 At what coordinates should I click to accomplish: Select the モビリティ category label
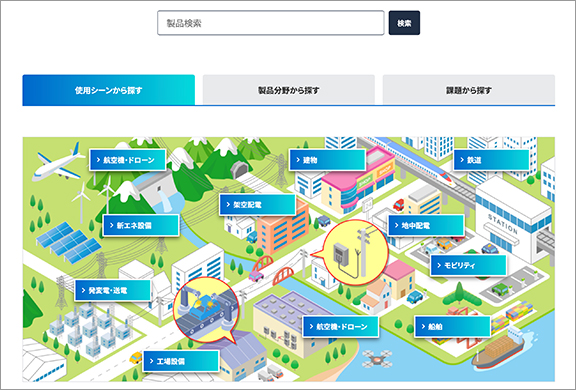point(468,265)
